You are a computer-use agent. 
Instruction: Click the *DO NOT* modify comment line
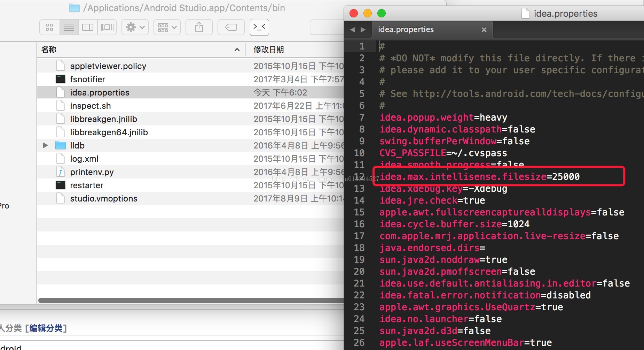tap(512, 58)
